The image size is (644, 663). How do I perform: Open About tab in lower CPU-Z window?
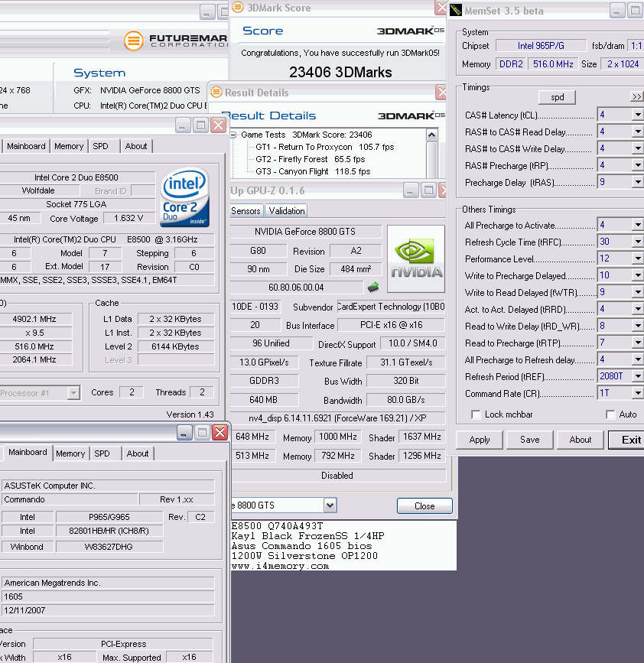[x=138, y=453]
